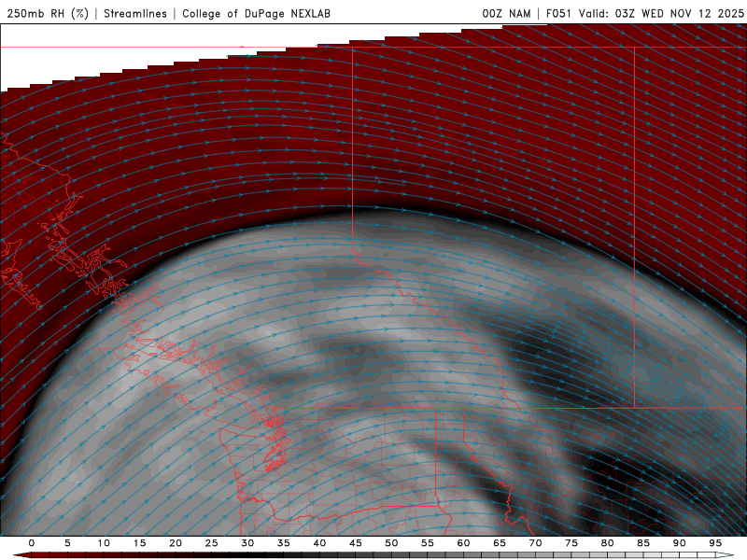Click the "0" label on the color scale
Screen dimensions: 747x560
pyautogui.click(x=32, y=543)
